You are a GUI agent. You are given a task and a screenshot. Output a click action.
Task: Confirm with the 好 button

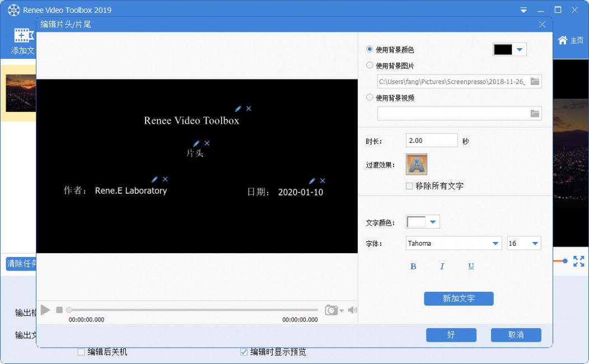pos(451,335)
